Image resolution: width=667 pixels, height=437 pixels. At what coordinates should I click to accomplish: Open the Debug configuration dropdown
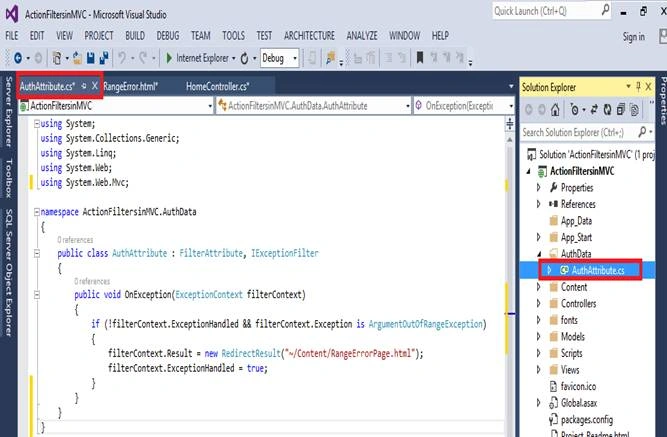click(279, 58)
